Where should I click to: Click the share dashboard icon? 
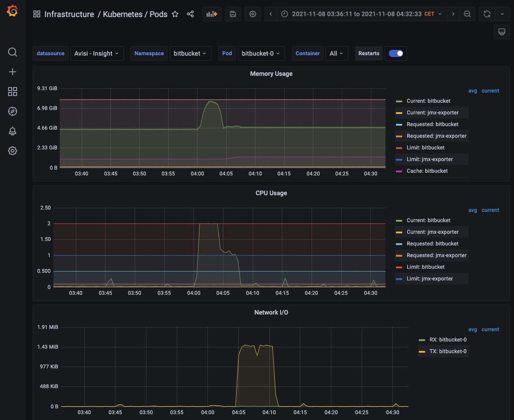[x=190, y=14]
